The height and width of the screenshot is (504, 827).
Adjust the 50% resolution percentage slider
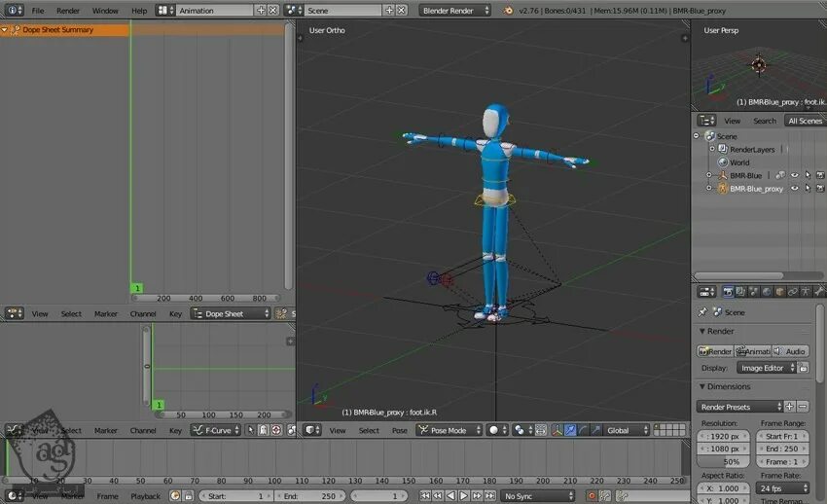click(724, 461)
